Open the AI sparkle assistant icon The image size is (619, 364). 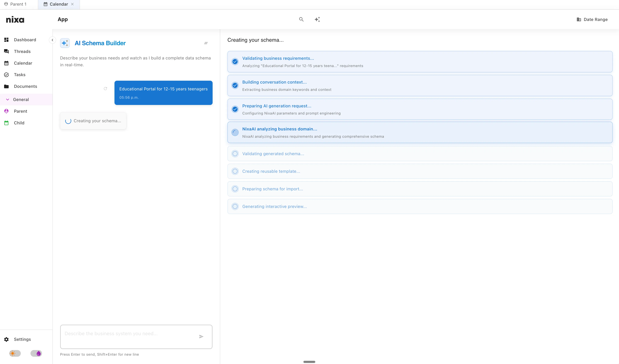click(x=317, y=19)
